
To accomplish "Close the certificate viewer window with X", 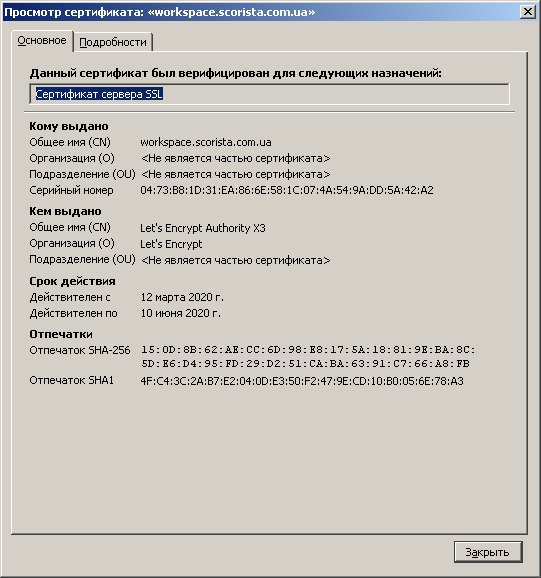I will pos(527,12).
